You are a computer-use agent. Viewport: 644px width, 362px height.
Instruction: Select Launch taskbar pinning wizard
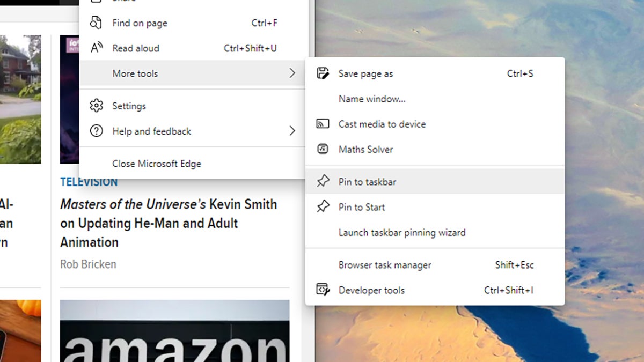pyautogui.click(x=402, y=233)
